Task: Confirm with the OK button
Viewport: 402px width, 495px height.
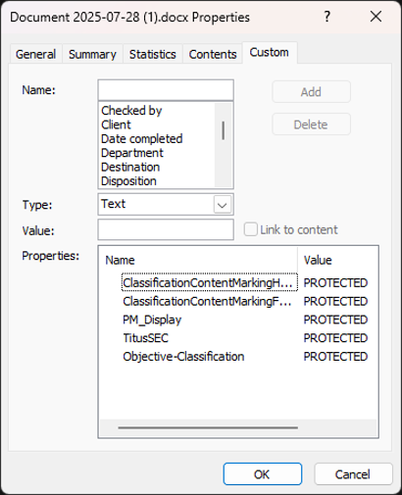Action: pos(263,474)
